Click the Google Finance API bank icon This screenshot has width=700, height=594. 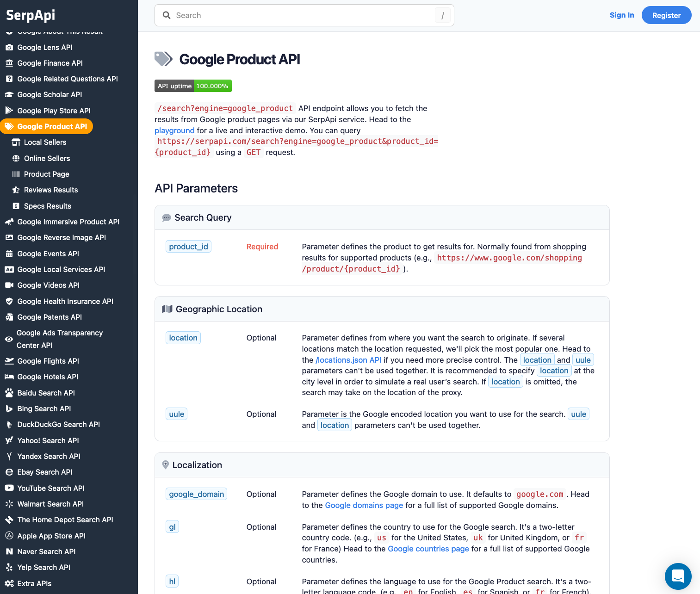9,63
